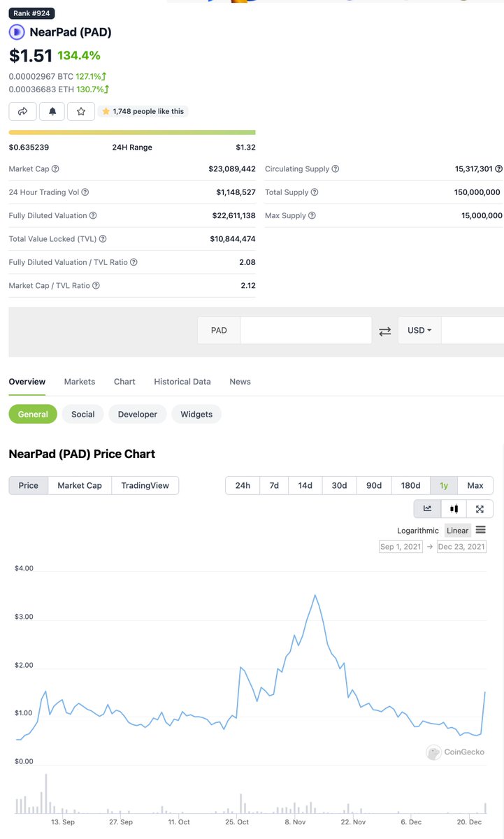This screenshot has width=504, height=839.
Task: Click the PAD amount input field
Action: [306, 330]
